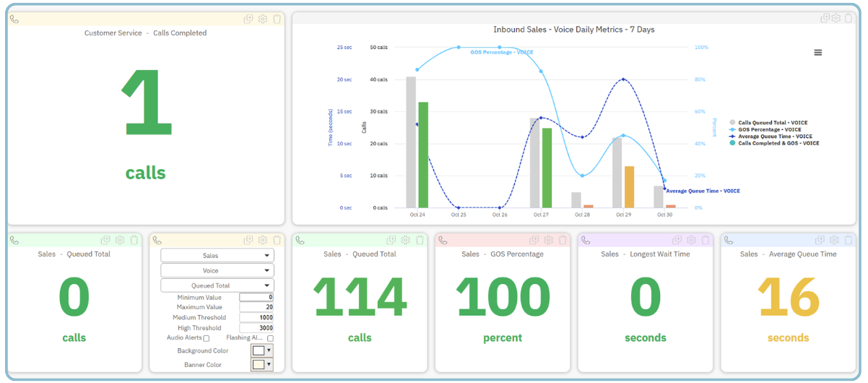
Task: Toggle Calls Queued Total - VOICE legend series
Action: coord(773,123)
